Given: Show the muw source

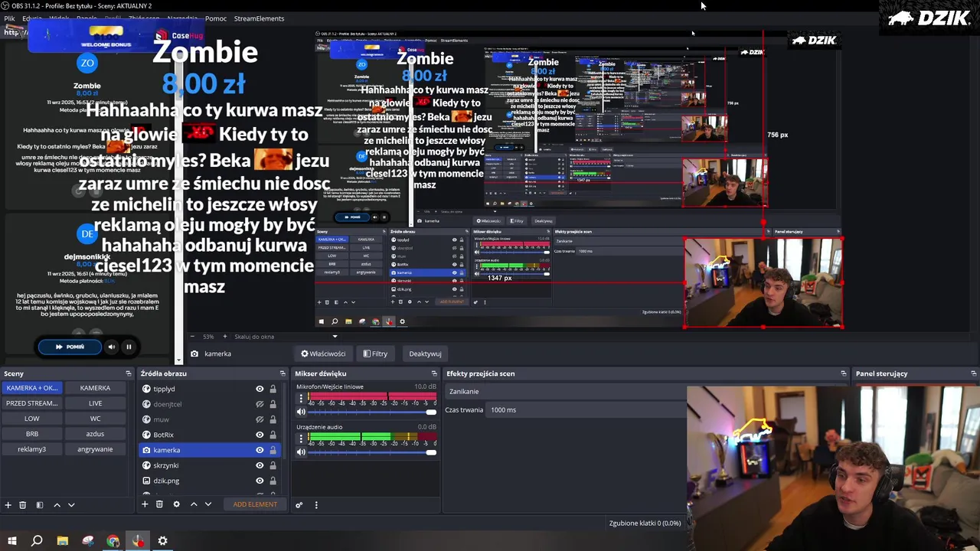Looking at the screenshot, I should pos(260,419).
